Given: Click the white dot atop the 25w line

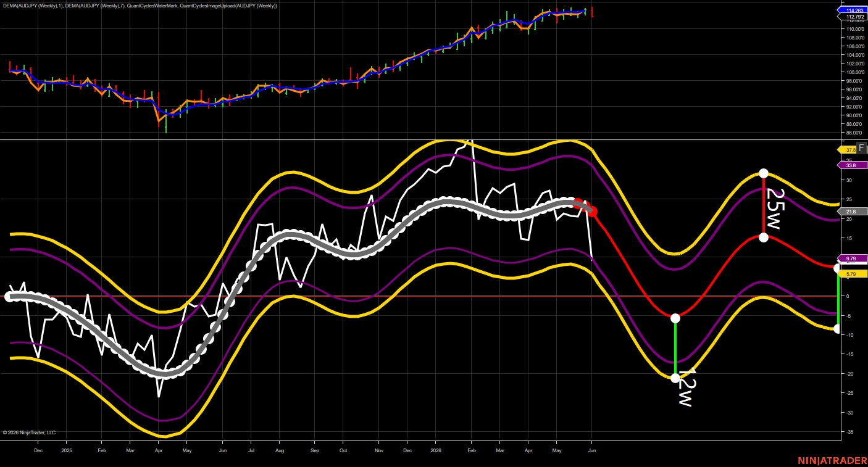Looking at the screenshot, I should tap(764, 173).
